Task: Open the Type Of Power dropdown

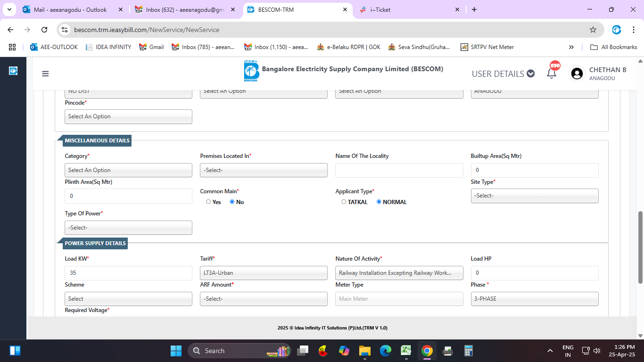Action: click(x=128, y=228)
